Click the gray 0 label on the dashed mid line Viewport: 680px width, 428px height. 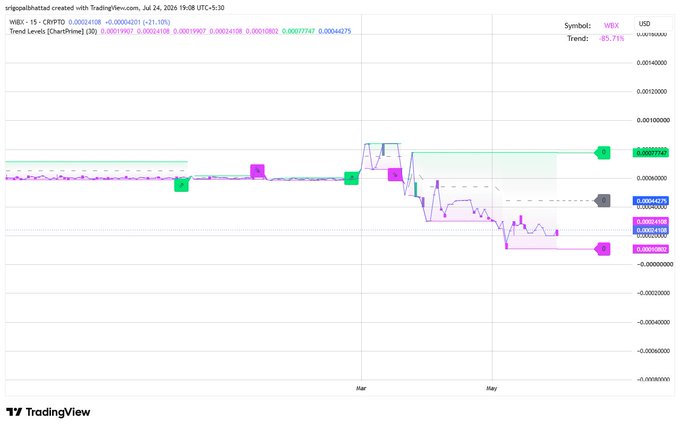602,200
